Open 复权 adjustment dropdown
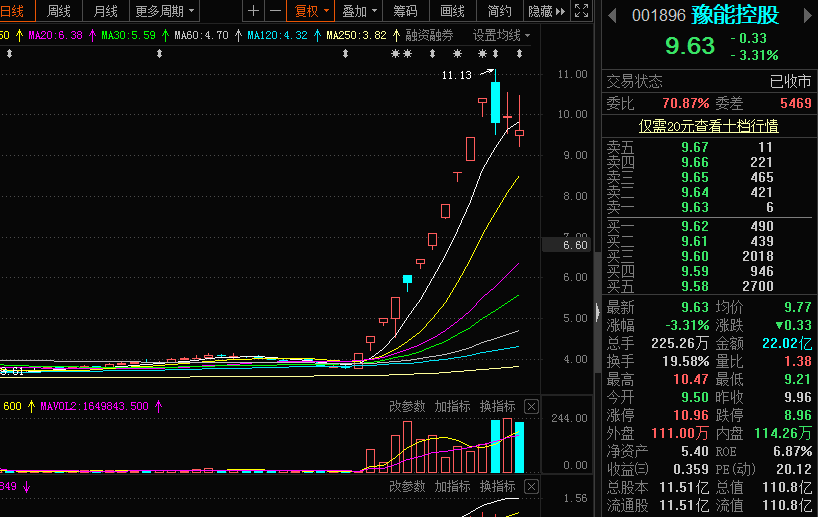818x517 pixels. tap(311, 11)
